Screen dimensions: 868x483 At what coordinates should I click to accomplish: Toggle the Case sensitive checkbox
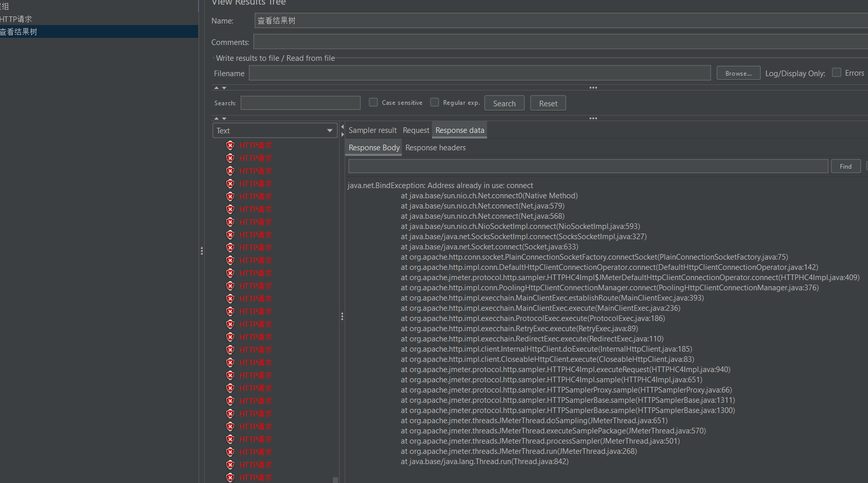point(373,102)
